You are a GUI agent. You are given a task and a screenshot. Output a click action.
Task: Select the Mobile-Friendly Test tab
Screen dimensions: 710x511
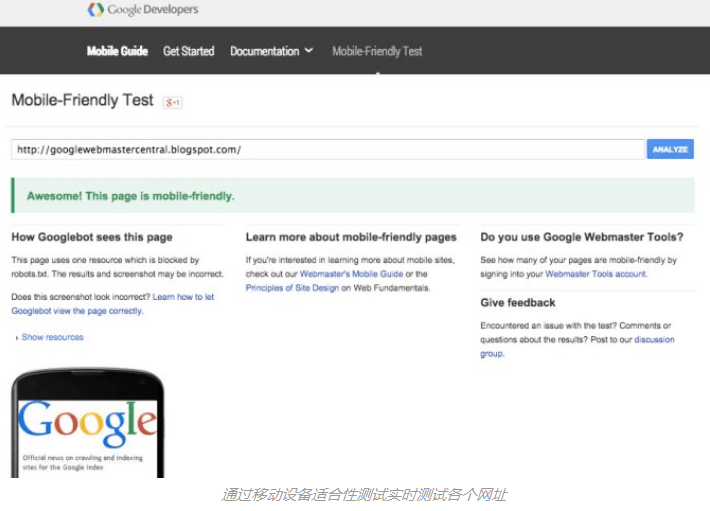pyautogui.click(x=377, y=51)
